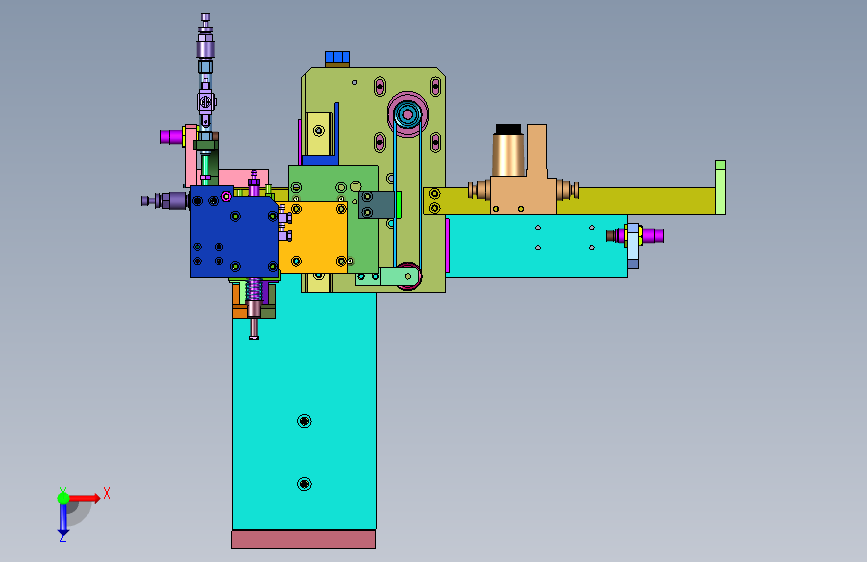Select the cyan horizontal block on right
The width and height of the screenshot is (867, 562).
pos(536,246)
